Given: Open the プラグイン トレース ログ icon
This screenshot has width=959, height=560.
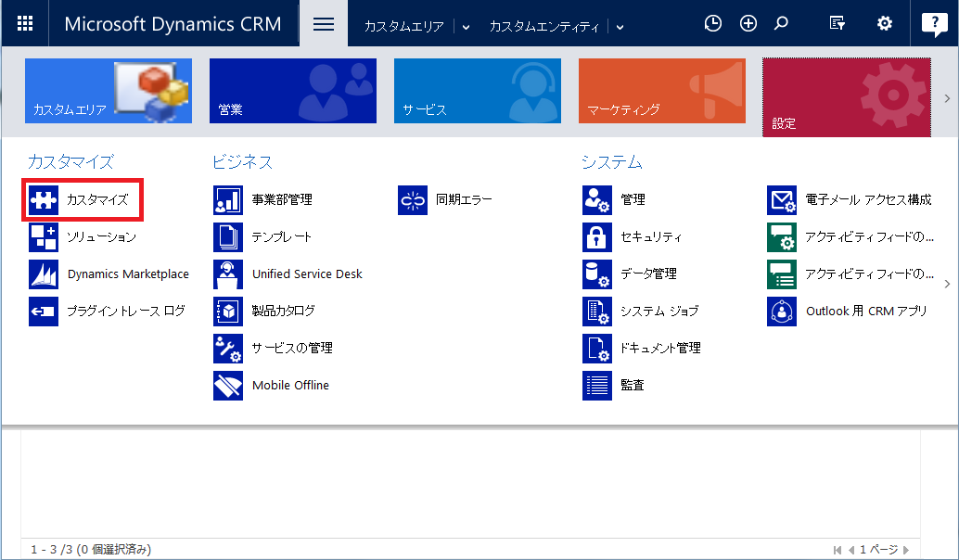Looking at the screenshot, I should tap(44, 312).
